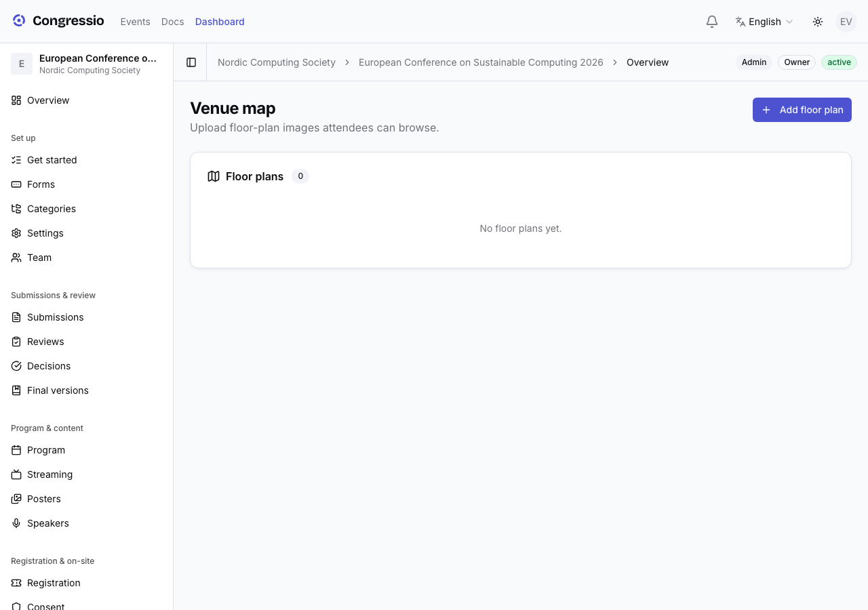Click the Posters images icon
The image size is (868, 610).
[x=16, y=499]
